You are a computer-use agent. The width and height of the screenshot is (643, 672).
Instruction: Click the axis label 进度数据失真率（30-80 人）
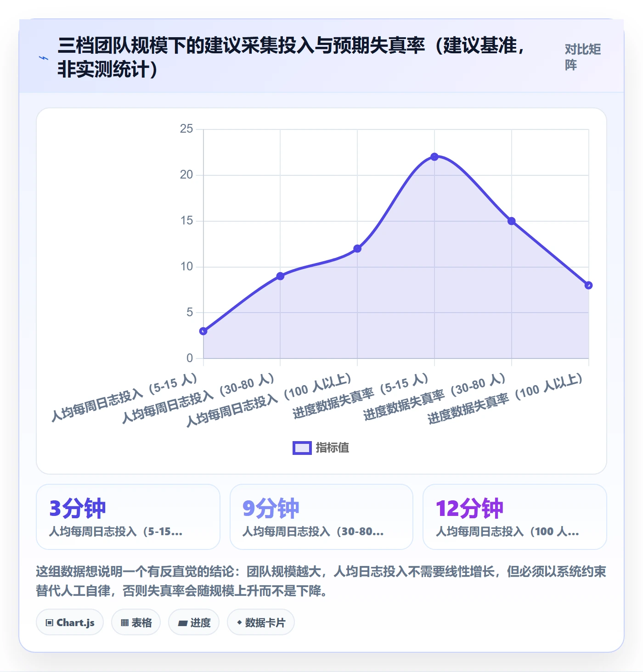pos(434,397)
